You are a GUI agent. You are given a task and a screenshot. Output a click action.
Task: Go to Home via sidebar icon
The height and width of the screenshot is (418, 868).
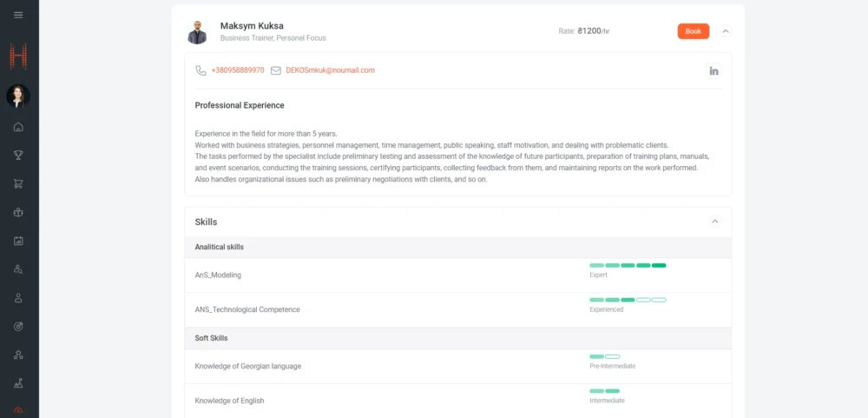point(18,127)
